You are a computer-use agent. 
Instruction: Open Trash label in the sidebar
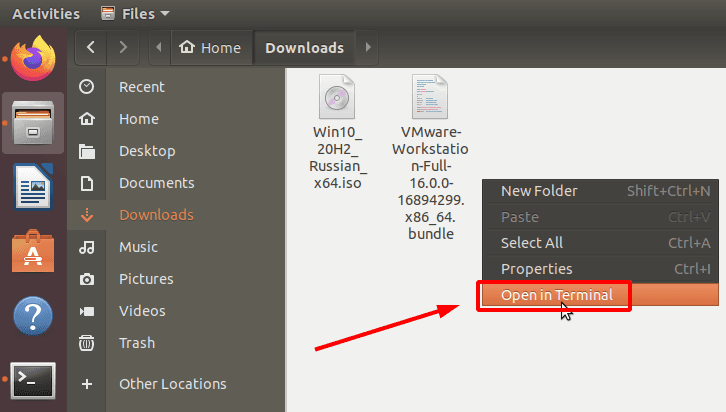tap(137, 343)
